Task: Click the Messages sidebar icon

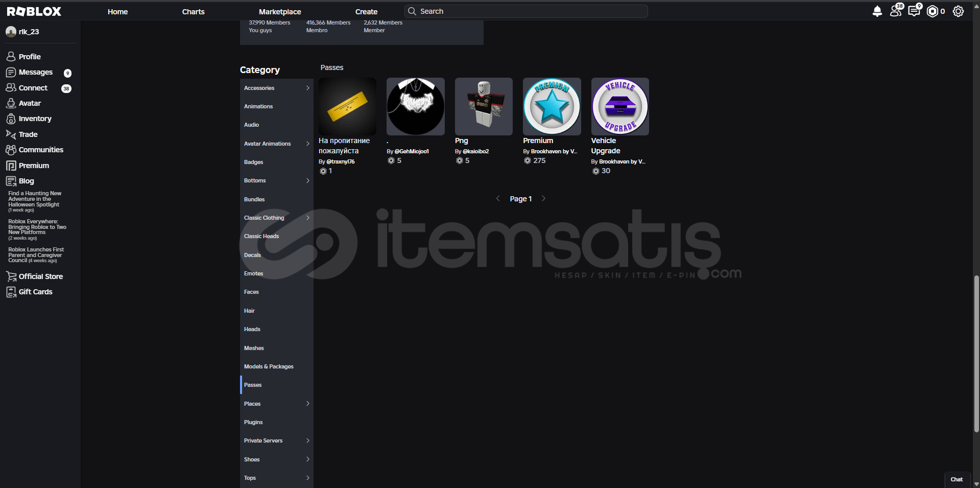Action: [11, 72]
